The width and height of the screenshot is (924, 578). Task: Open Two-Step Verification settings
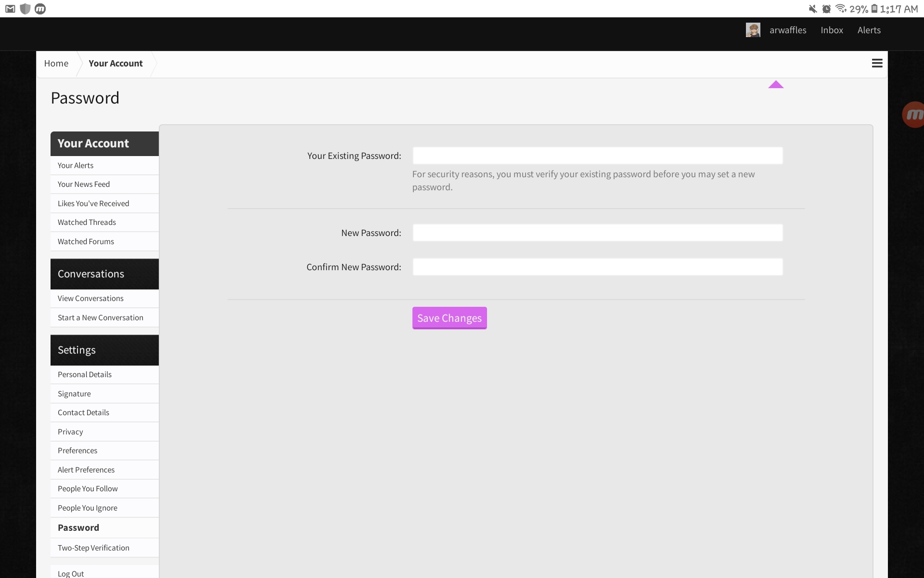coord(104,548)
